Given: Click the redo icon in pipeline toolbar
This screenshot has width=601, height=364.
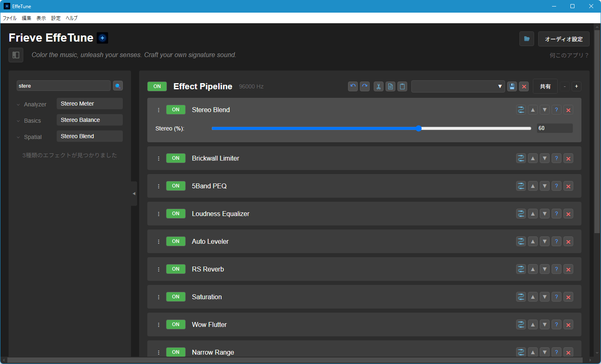Looking at the screenshot, I should pyautogui.click(x=365, y=86).
